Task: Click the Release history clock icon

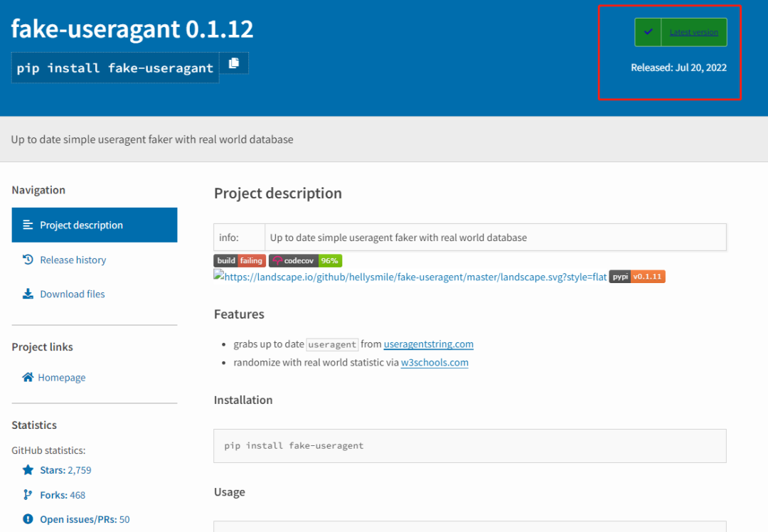Action: (28, 260)
